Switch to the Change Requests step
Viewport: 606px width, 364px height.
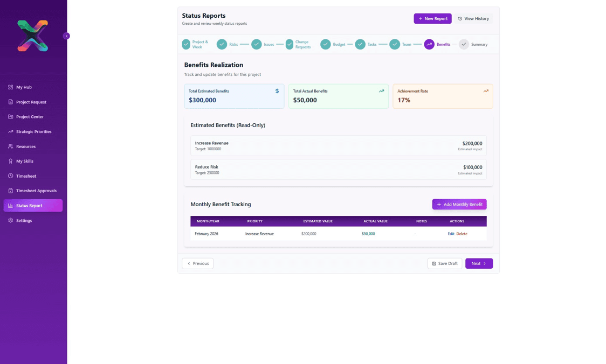point(289,44)
